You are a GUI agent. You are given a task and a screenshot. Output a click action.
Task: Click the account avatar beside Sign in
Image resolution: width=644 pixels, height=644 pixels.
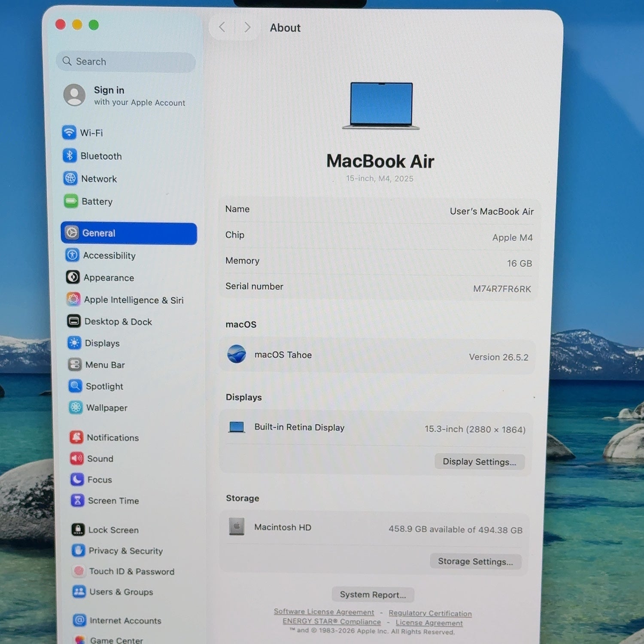pos(75,95)
